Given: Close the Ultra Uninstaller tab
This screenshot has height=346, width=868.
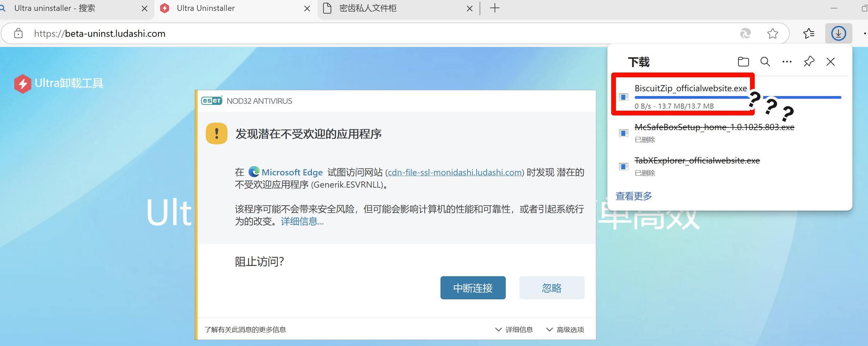Looking at the screenshot, I should click(x=307, y=9).
